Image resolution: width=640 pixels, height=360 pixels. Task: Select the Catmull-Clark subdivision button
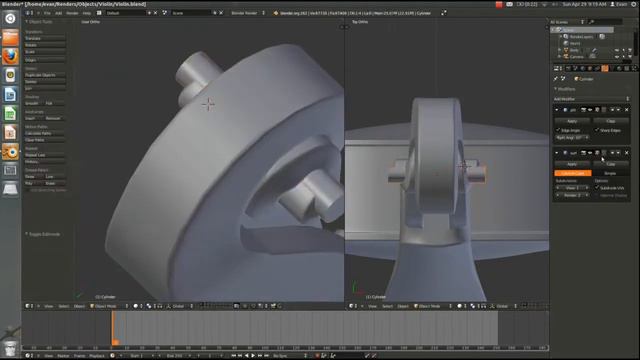tap(573, 173)
